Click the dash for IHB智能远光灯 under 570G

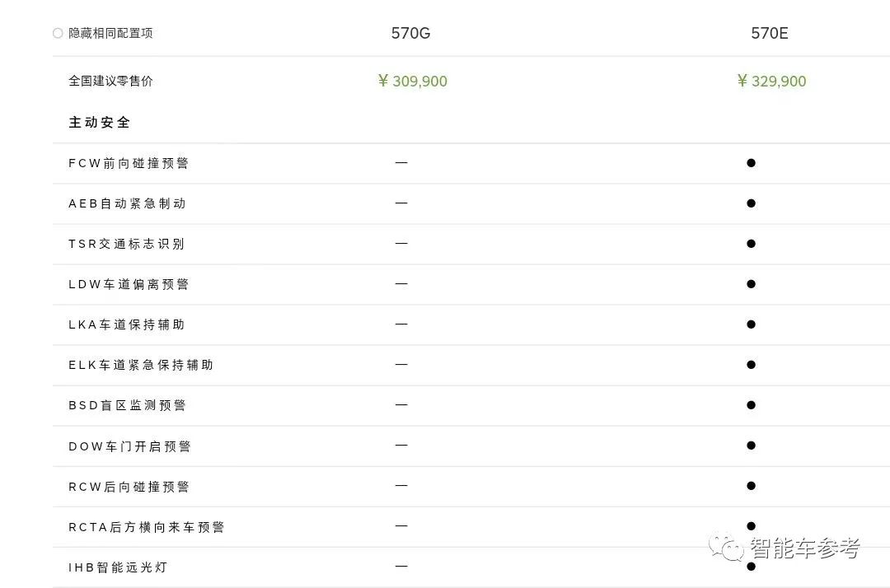pyautogui.click(x=401, y=567)
